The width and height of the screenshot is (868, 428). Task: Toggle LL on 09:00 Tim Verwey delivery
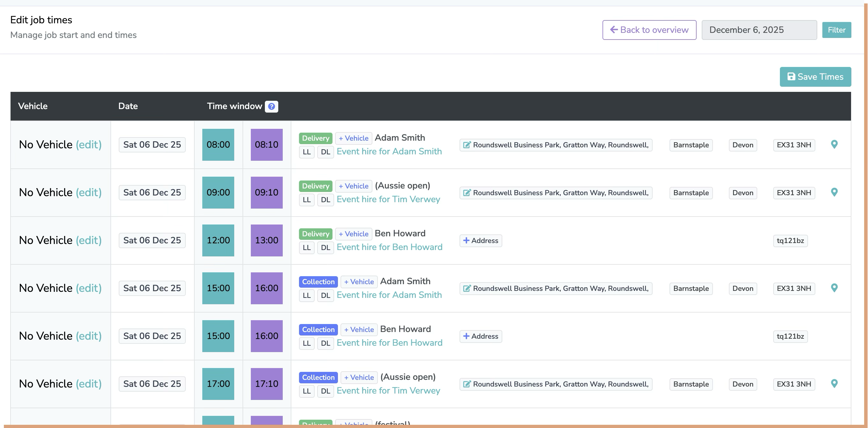click(x=307, y=200)
